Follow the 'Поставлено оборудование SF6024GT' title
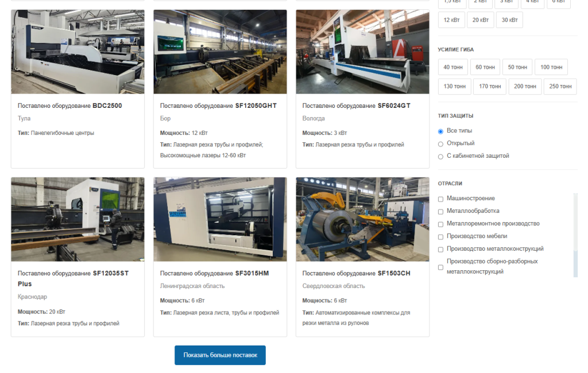The width and height of the screenshot is (588, 373). coord(356,106)
